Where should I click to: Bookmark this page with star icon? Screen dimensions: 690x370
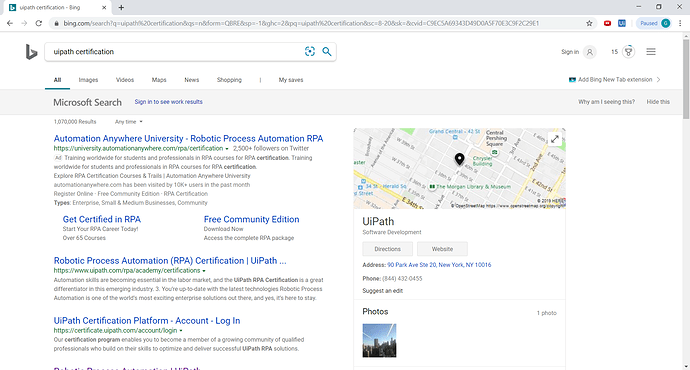click(589, 23)
